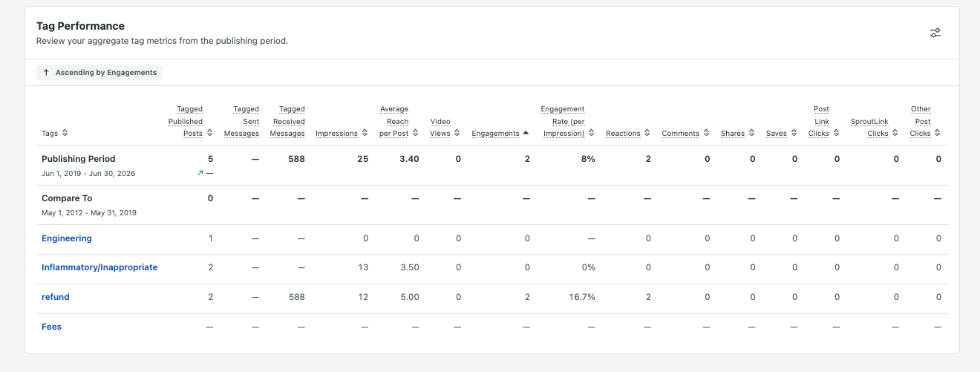Click the Ascending by Engagements chip

[99, 73]
